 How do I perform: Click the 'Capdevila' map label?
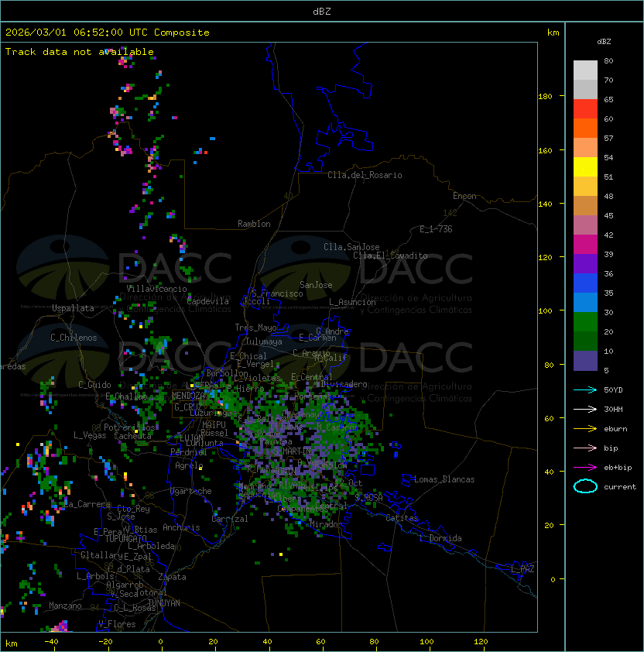point(207,301)
